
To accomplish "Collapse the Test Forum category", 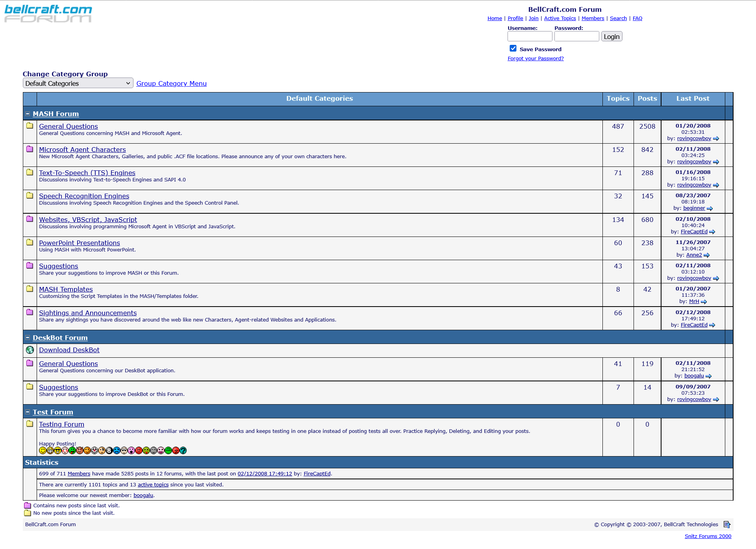I will 28,412.
